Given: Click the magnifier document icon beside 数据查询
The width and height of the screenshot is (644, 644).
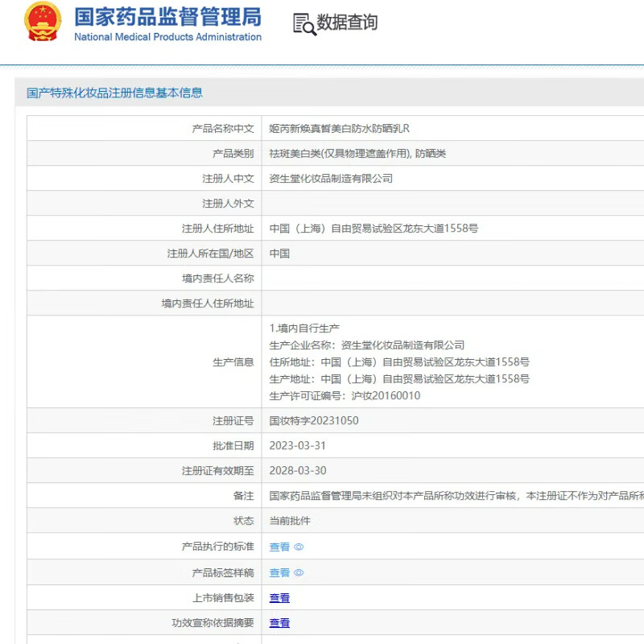Looking at the screenshot, I should click(304, 25).
